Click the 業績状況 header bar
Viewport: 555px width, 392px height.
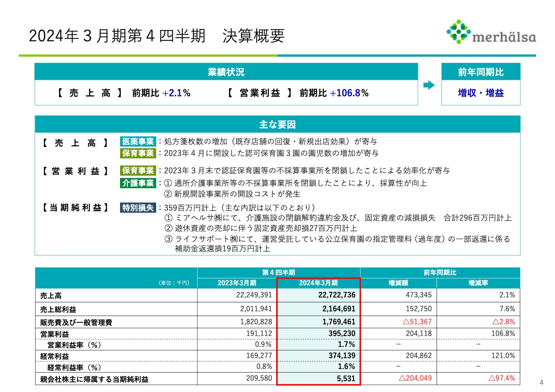226,72
